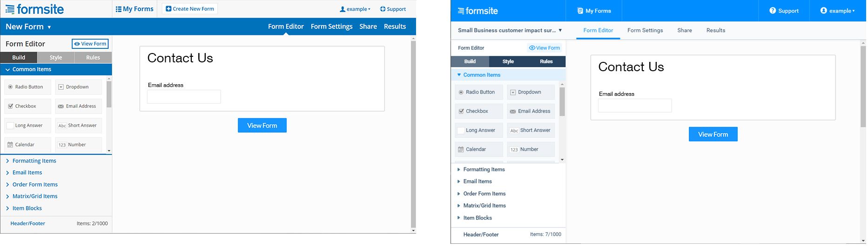Image resolution: width=868 pixels, height=248 pixels.
Task: Select Checkbox item in new-style palette
Action: point(479,111)
